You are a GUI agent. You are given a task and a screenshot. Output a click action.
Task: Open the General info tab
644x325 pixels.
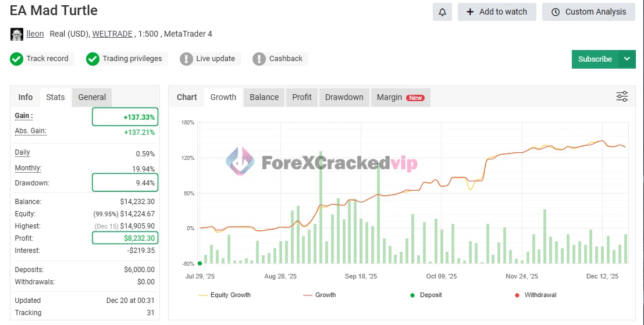[x=92, y=97]
